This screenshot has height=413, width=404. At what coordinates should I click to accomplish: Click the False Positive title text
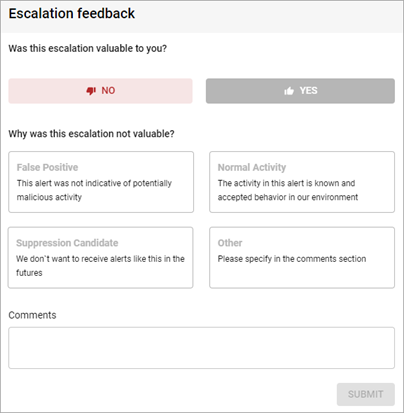(47, 167)
